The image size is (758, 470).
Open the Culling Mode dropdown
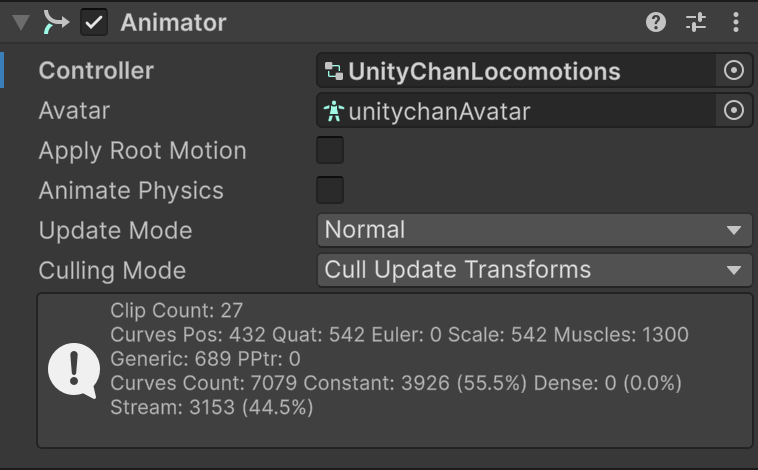point(534,270)
